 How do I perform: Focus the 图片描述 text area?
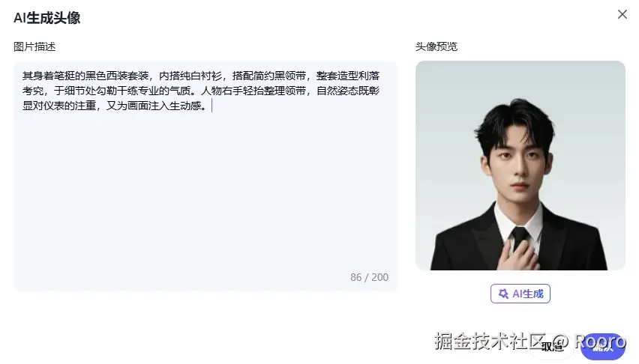pos(205,176)
